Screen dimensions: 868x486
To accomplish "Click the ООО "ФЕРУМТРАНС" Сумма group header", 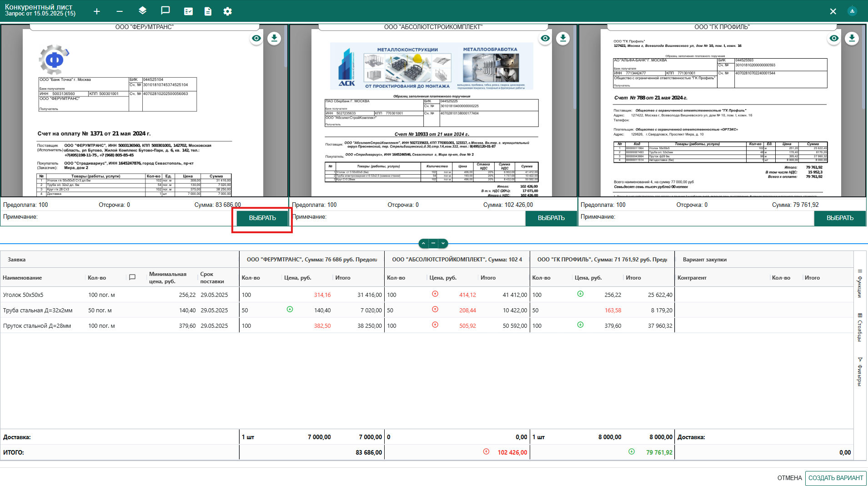I will coord(312,260).
